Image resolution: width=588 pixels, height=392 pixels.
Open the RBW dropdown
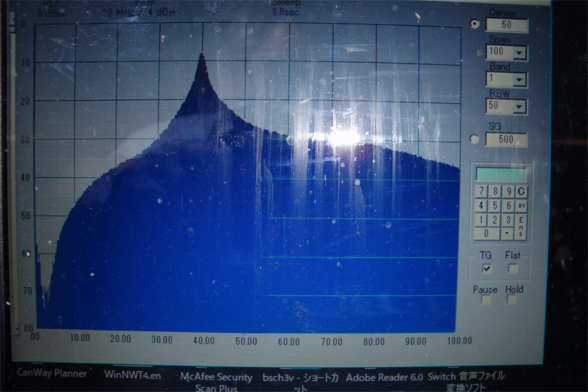(x=520, y=107)
